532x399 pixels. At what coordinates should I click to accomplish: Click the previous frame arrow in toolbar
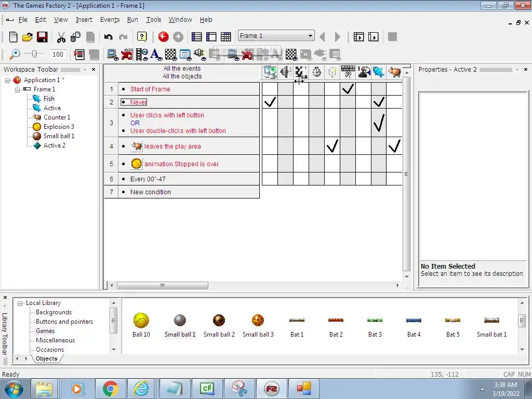point(322,37)
